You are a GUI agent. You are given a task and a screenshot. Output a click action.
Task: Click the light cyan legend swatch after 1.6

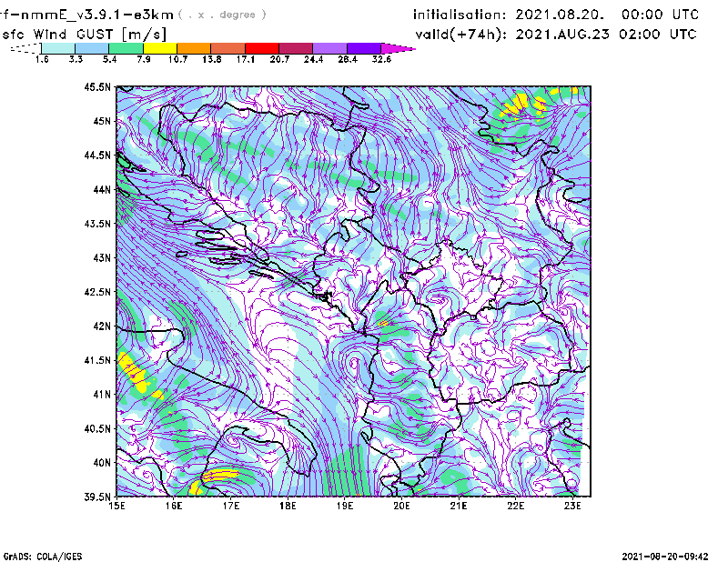(58, 48)
